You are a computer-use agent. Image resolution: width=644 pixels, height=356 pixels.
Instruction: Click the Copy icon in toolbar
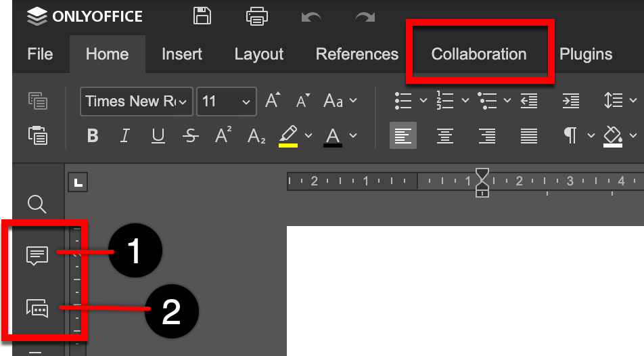[x=38, y=101]
